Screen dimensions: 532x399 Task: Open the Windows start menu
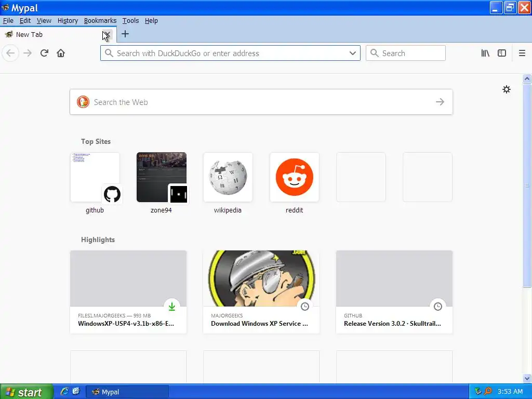[26, 392]
